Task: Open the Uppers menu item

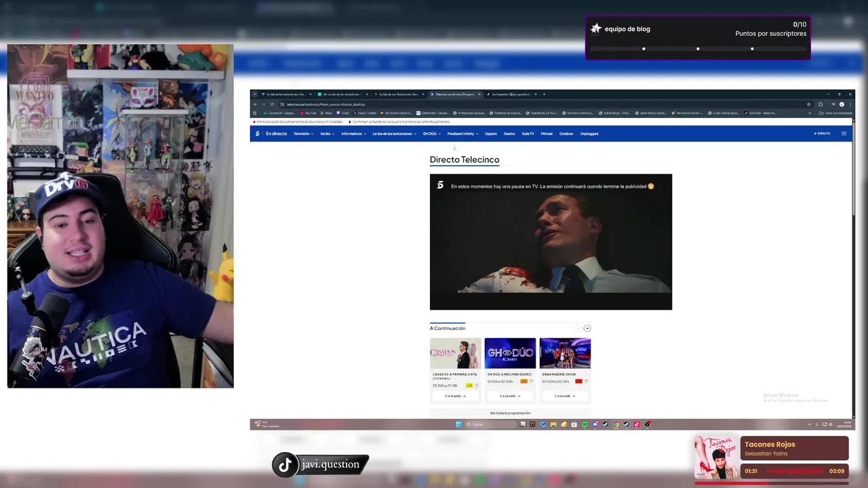Action: coord(490,134)
